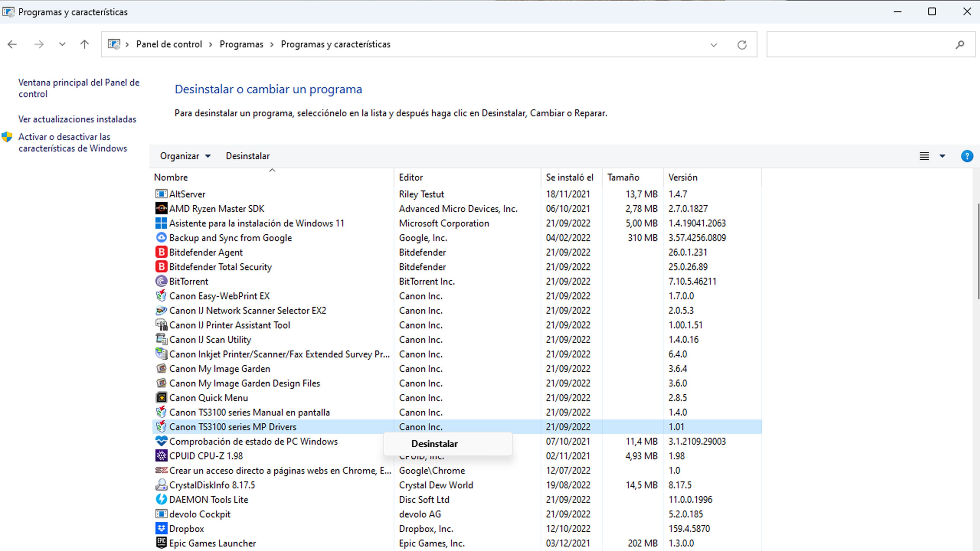Click the Canon IJ Network Scanner Selector icon
Image resolution: width=980 pixels, height=551 pixels.
[161, 310]
